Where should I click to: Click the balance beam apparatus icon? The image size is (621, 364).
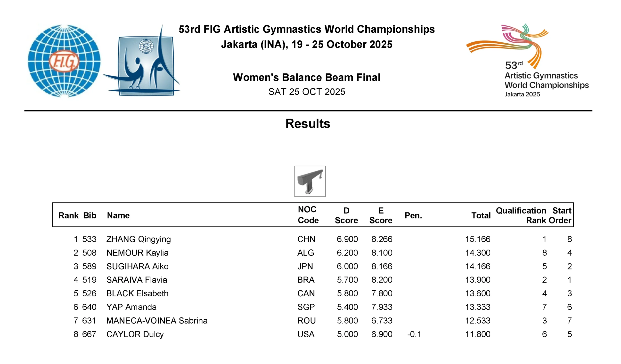(x=310, y=181)
